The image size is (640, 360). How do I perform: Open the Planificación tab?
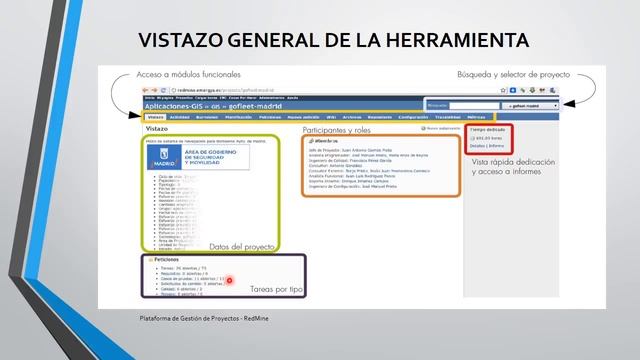tap(238, 117)
